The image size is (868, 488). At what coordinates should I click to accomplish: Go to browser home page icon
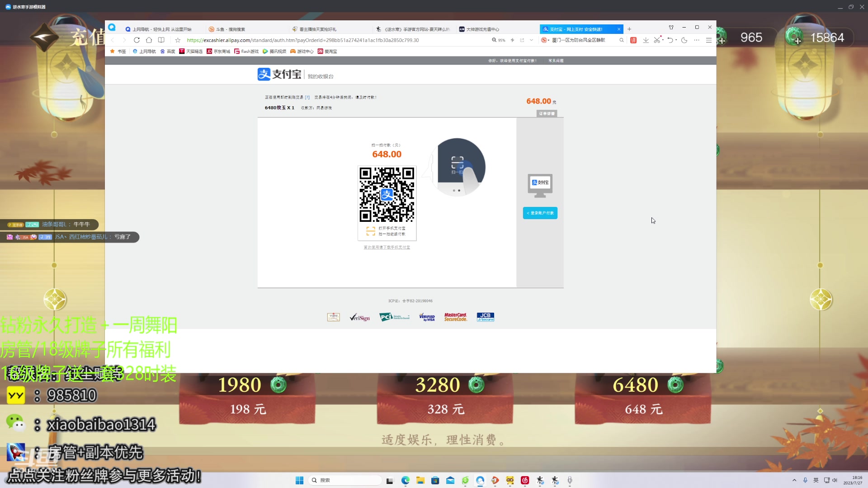coord(149,40)
